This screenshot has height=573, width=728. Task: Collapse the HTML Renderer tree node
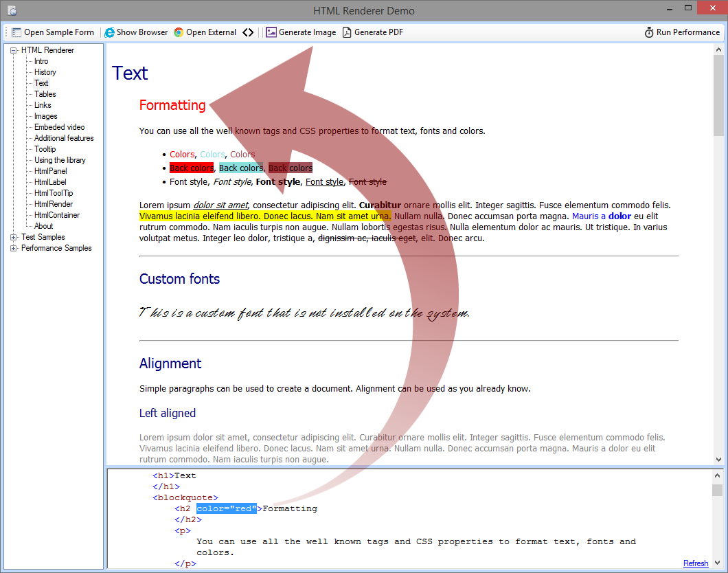pyautogui.click(x=14, y=50)
